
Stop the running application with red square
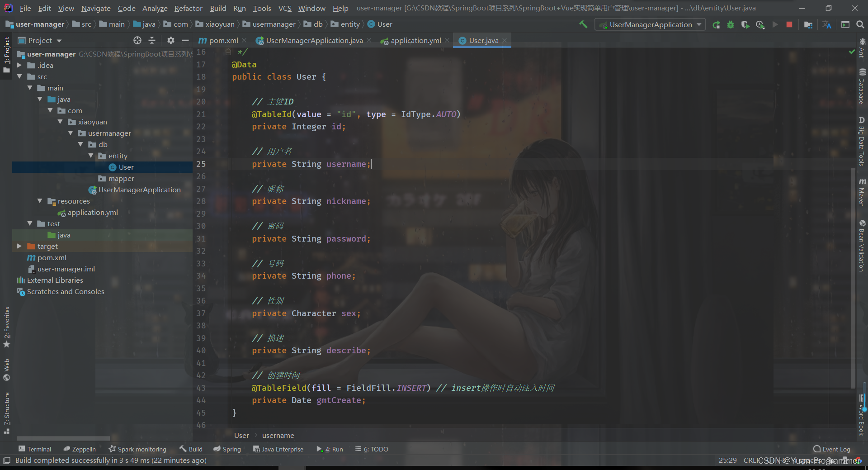[789, 25]
